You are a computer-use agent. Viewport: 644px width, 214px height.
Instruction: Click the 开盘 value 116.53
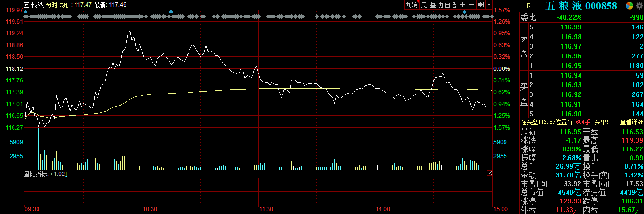click(x=632, y=132)
